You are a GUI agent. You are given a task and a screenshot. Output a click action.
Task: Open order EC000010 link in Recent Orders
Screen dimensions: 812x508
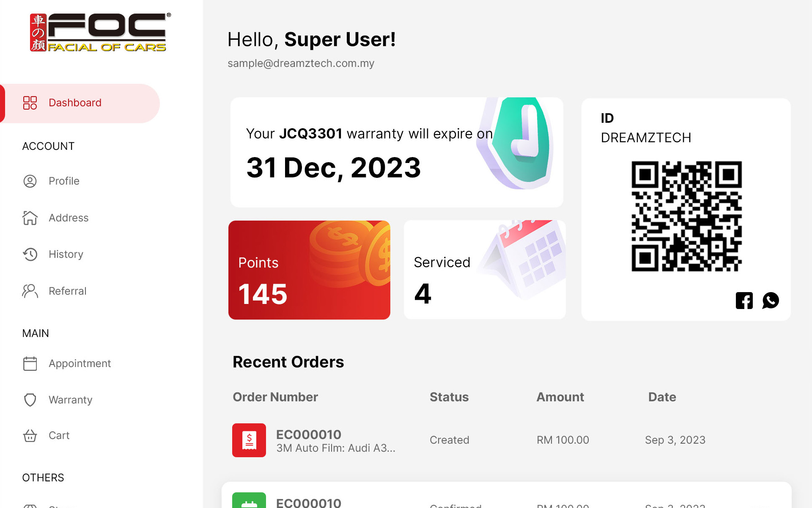point(309,435)
